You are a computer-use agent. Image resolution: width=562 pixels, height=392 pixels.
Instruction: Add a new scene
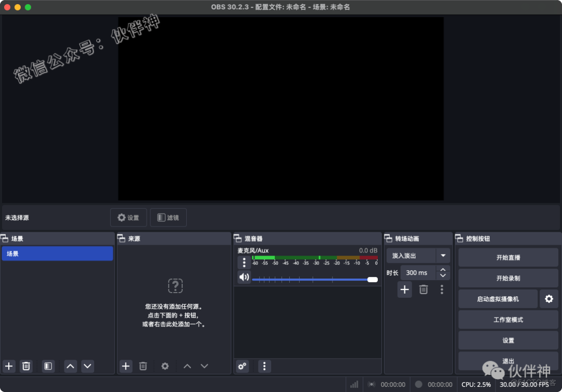[x=8, y=366]
